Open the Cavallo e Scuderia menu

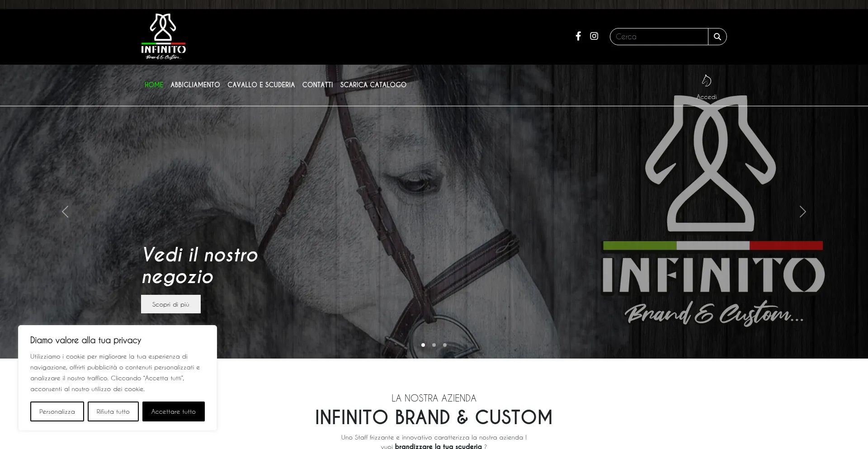coord(261,85)
